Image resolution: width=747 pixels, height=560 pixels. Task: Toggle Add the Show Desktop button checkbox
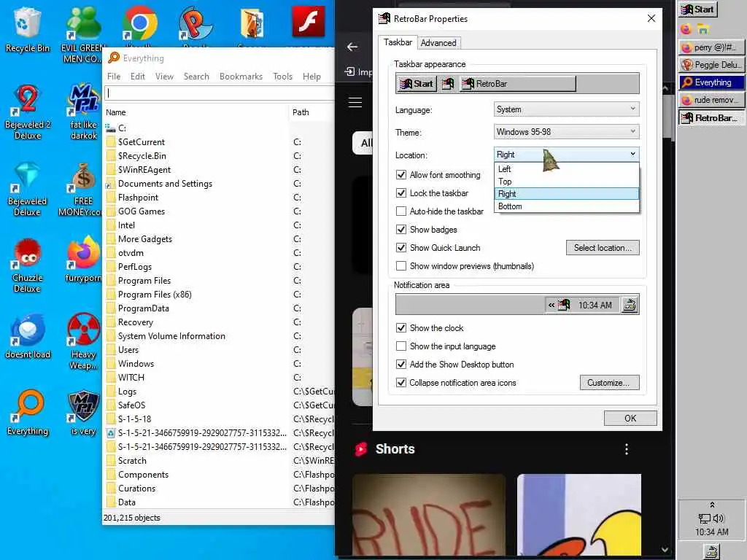(401, 365)
